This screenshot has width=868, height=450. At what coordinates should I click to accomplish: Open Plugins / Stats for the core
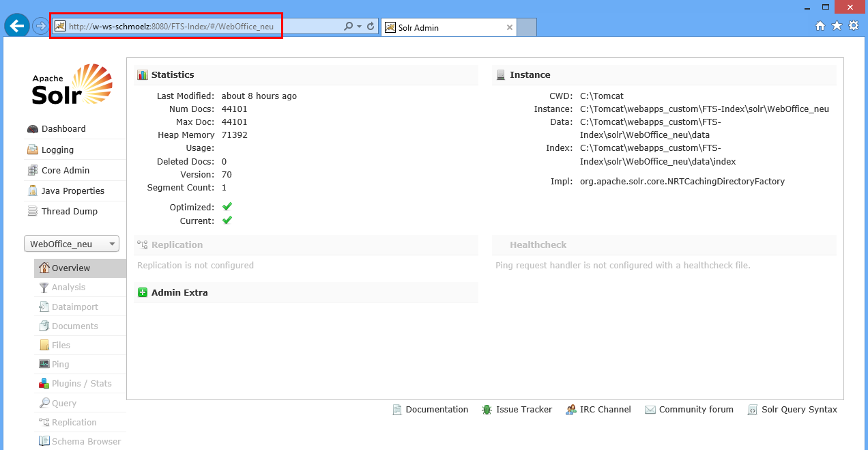click(x=44, y=383)
